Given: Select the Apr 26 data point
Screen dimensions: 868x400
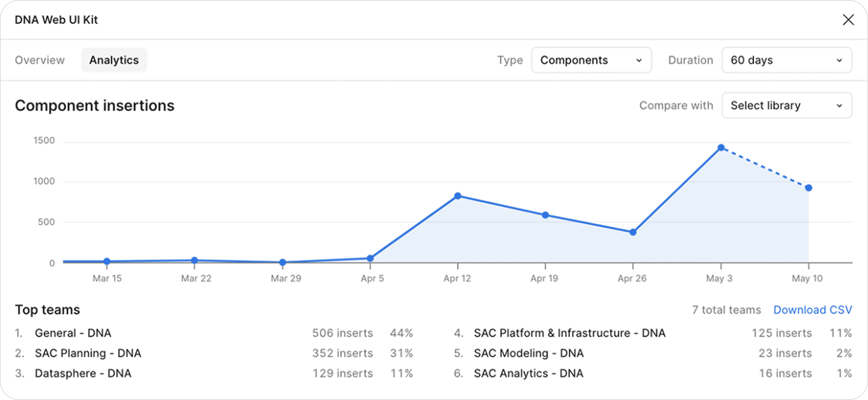Looking at the screenshot, I should coord(633,232).
